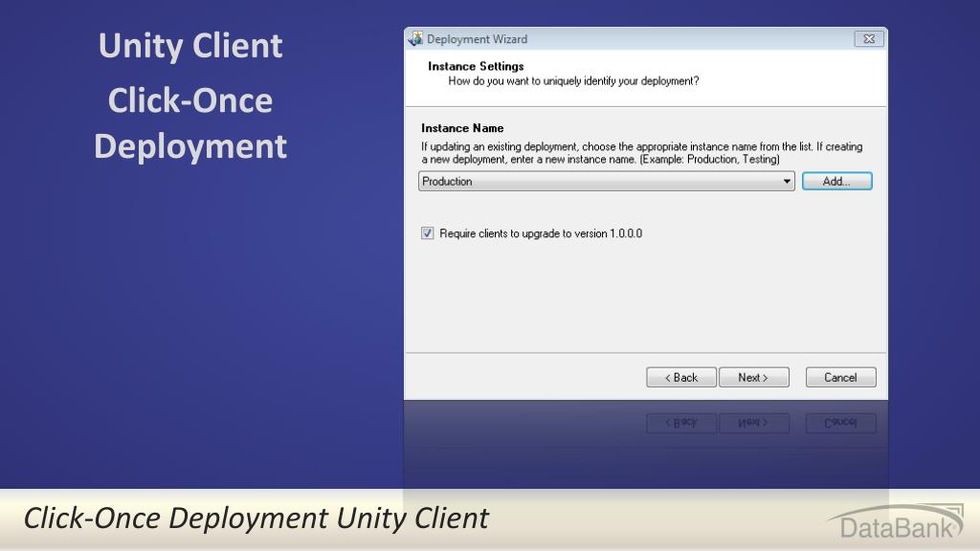Image resolution: width=980 pixels, height=551 pixels.
Task: Click the Deployment Wizard title bar icon
Action: click(x=415, y=38)
